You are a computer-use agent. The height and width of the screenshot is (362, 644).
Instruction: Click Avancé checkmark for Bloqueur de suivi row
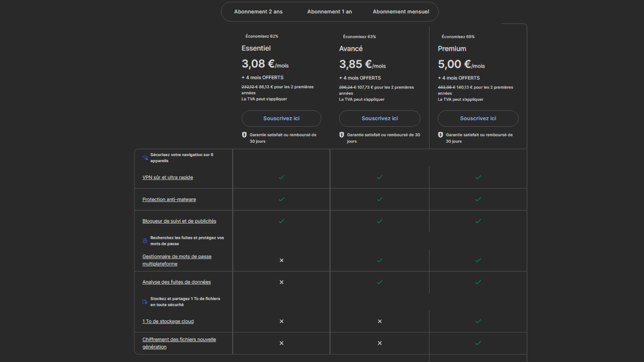click(380, 221)
